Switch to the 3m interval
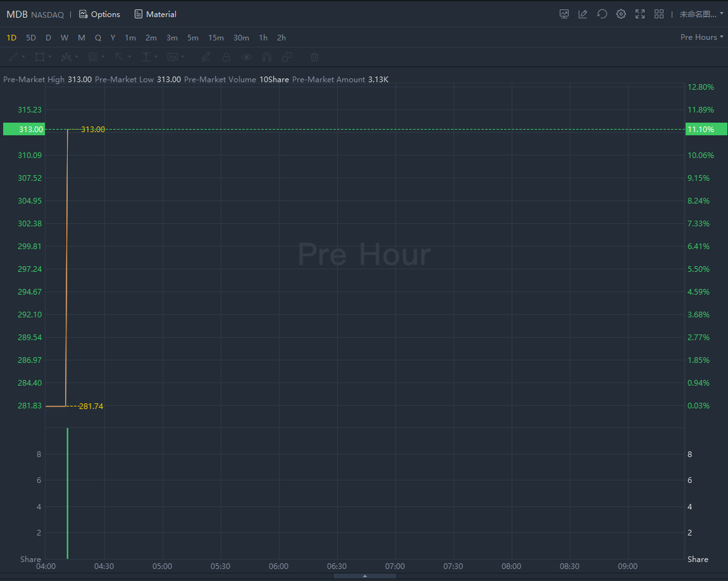The image size is (728, 581). 172,37
